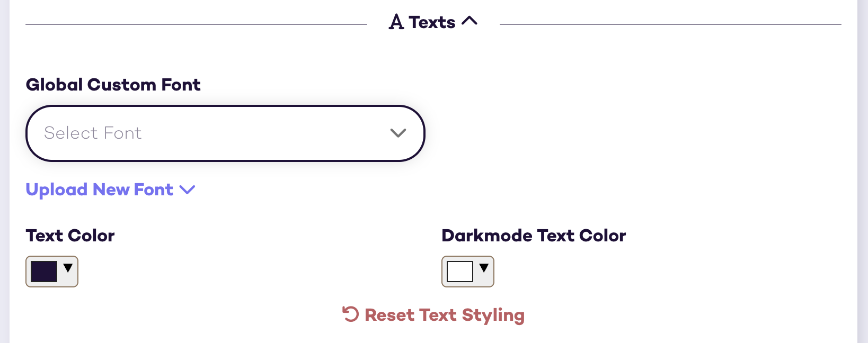The height and width of the screenshot is (343, 868).
Task: Open the Darkmode Text Color picker arrow
Action: (484, 268)
